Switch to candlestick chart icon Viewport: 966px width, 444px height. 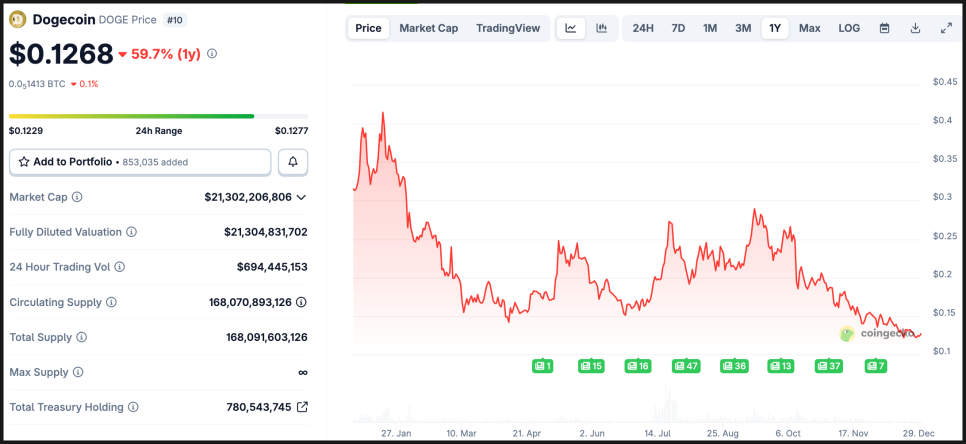(601, 28)
